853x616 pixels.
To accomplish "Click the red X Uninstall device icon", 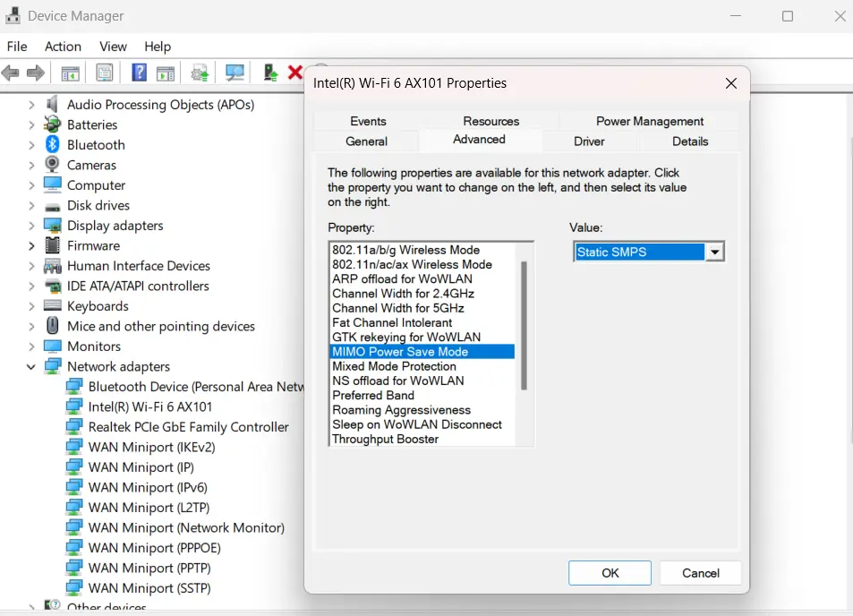I will coord(294,73).
